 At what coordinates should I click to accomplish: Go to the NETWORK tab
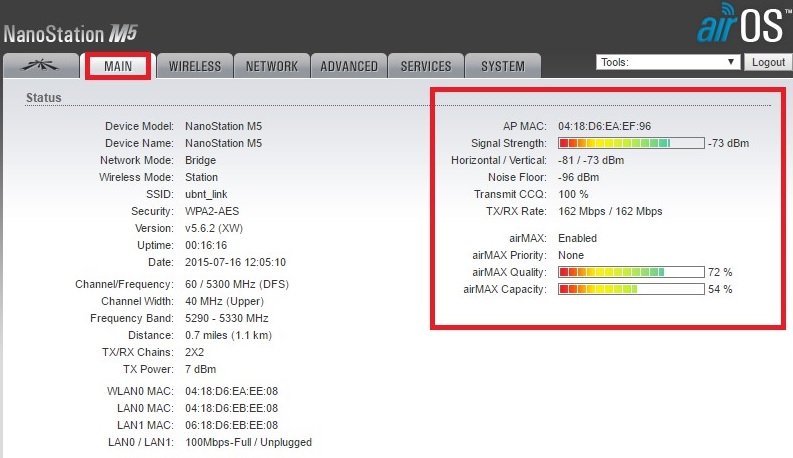tap(272, 66)
